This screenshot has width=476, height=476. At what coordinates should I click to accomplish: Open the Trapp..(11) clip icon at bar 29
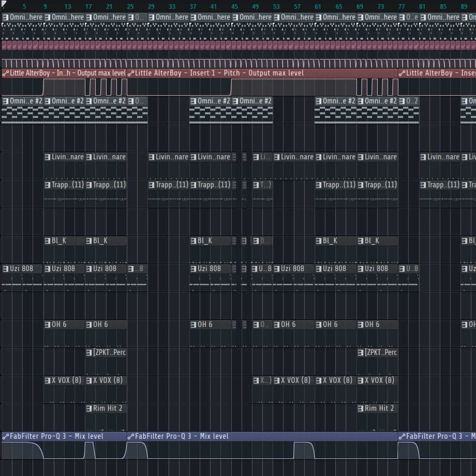[x=152, y=185]
